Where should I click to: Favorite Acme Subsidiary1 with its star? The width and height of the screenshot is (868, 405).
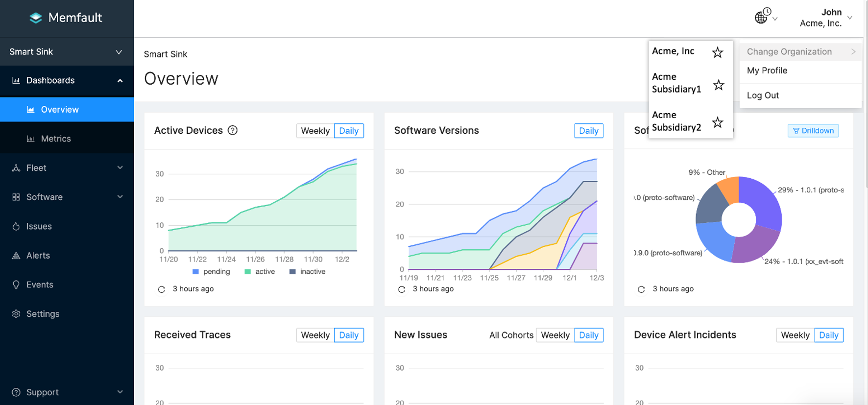click(718, 85)
